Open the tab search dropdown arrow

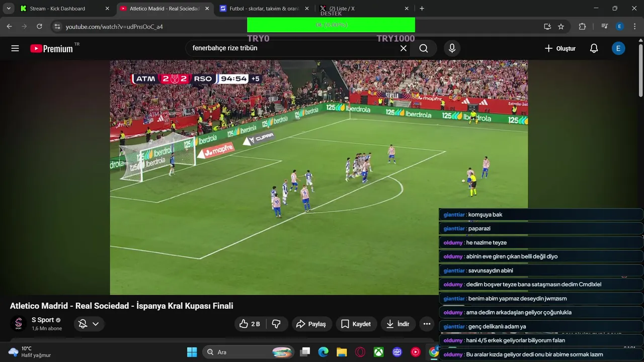coord(9,9)
